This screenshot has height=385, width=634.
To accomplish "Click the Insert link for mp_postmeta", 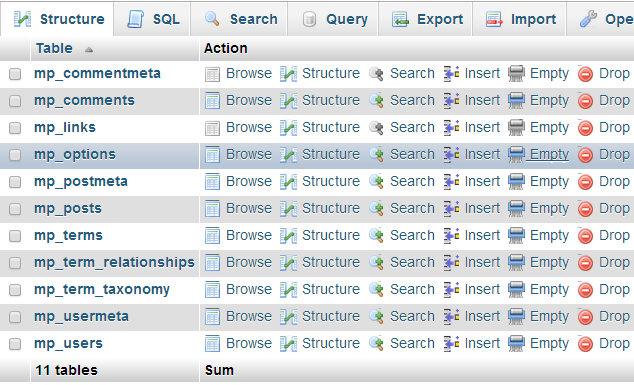I will (x=482, y=181).
